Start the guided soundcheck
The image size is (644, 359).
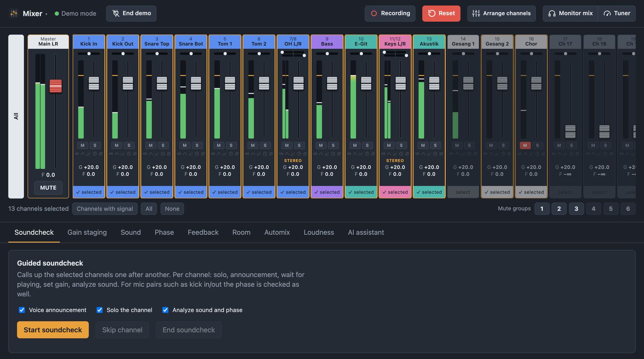coord(53,330)
